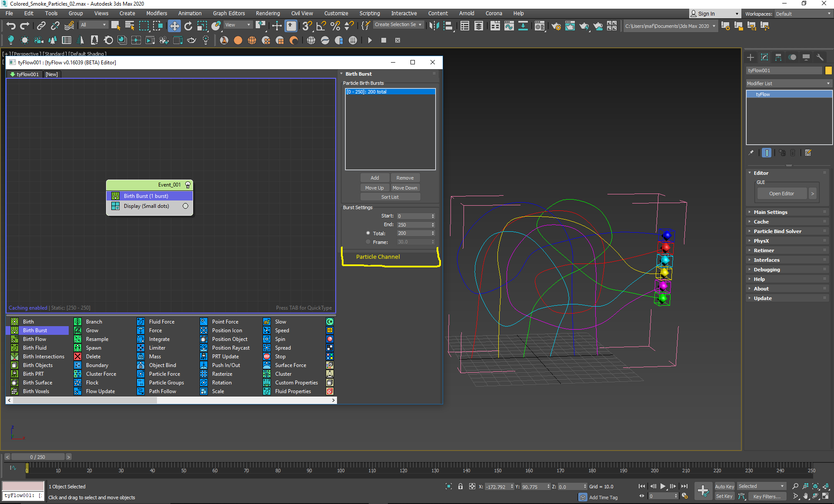
Task: Click the Play Animation button
Action: [x=663, y=487]
